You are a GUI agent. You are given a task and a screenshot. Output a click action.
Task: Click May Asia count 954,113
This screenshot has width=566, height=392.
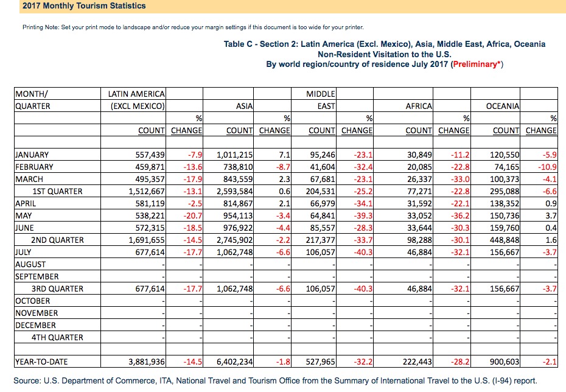(238, 216)
